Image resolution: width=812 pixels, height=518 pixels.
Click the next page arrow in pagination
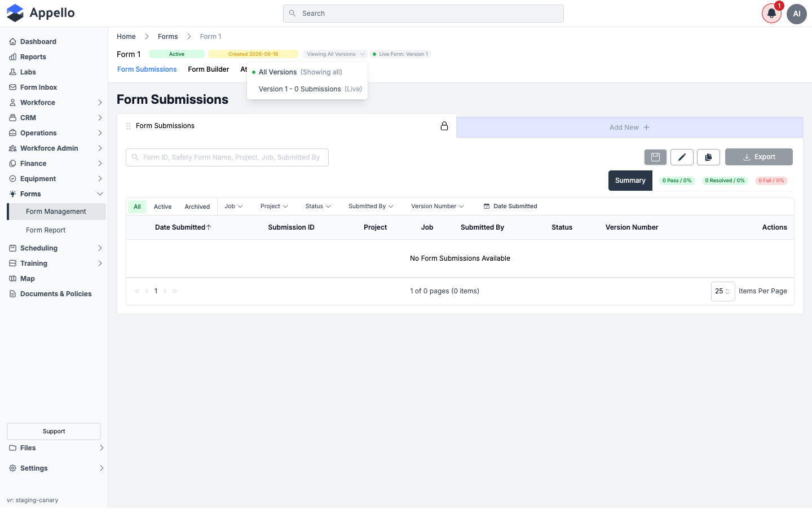pos(165,291)
